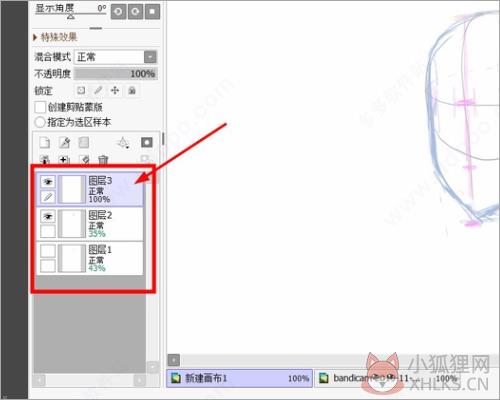The image size is (500, 400).
Task: Click the layer list down scroll arrow
Action: (153, 367)
